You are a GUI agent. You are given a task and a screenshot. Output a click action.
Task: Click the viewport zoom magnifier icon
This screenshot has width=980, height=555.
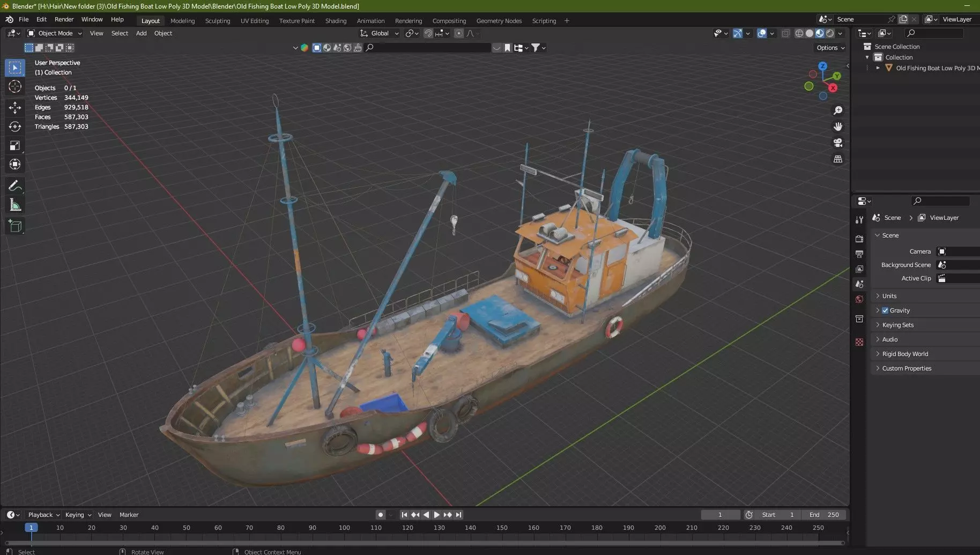[x=837, y=110]
